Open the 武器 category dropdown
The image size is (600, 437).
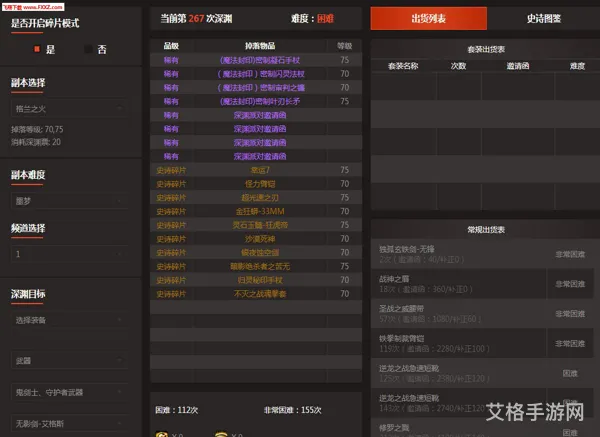coord(69,360)
